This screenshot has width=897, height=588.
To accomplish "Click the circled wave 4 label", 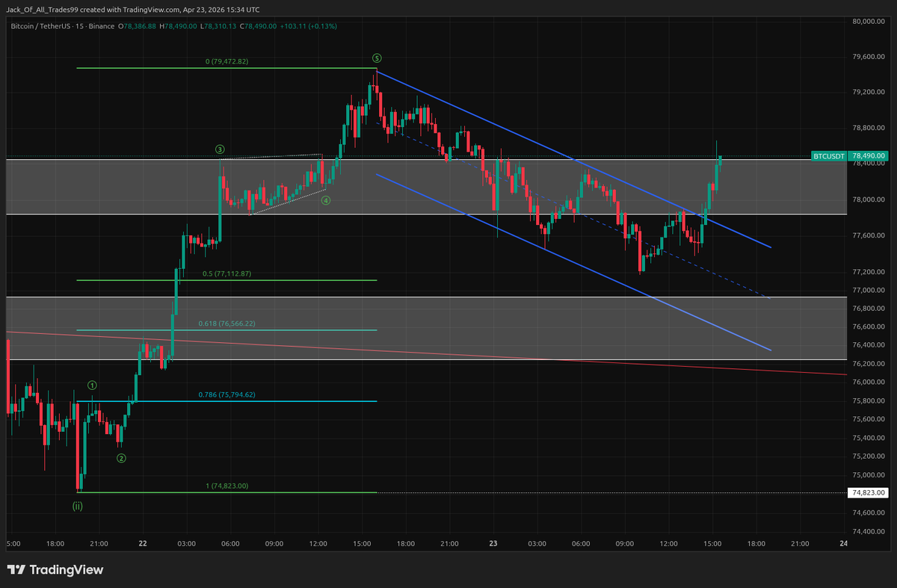I will tap(326, 200).
